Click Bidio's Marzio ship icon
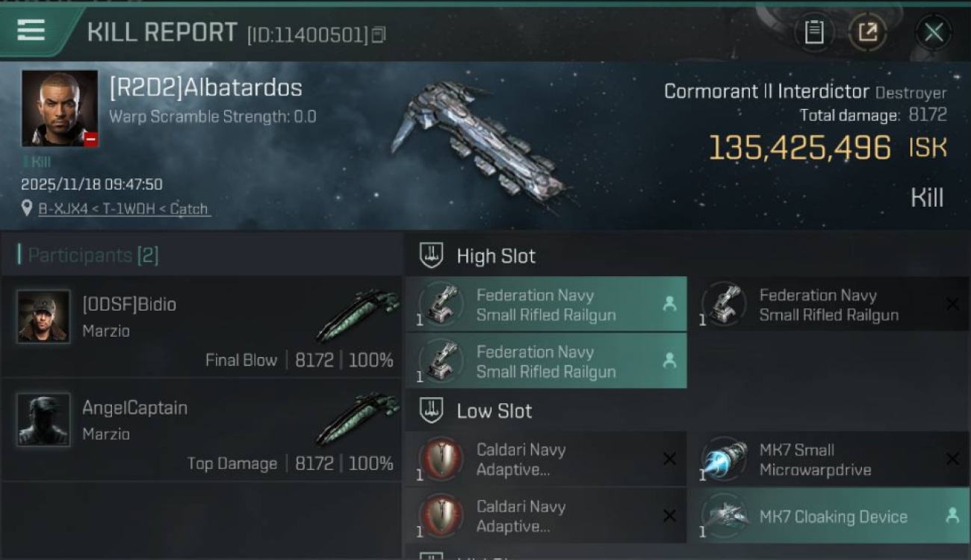Viewport: 971px width, 560px height. click(x=356, y=315)
